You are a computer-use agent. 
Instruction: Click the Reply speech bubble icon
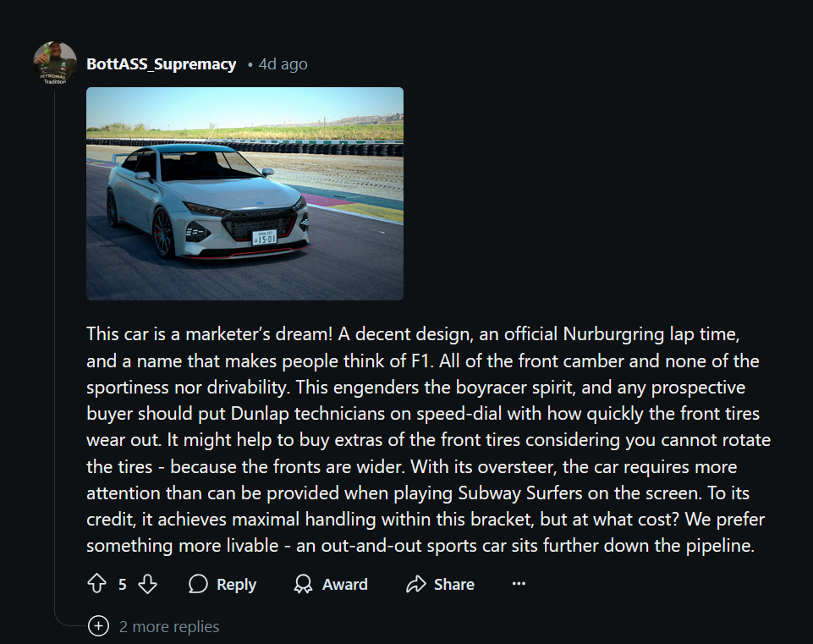tap(199, 584)
